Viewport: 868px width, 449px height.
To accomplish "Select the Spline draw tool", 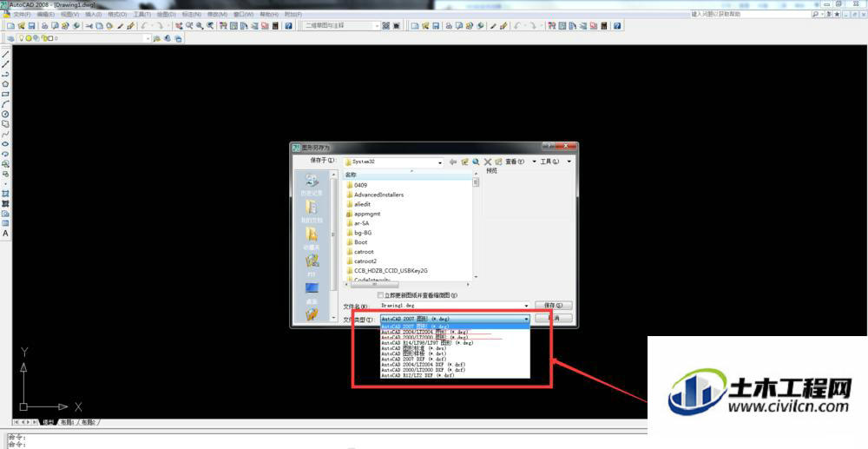I will [5, 134].
